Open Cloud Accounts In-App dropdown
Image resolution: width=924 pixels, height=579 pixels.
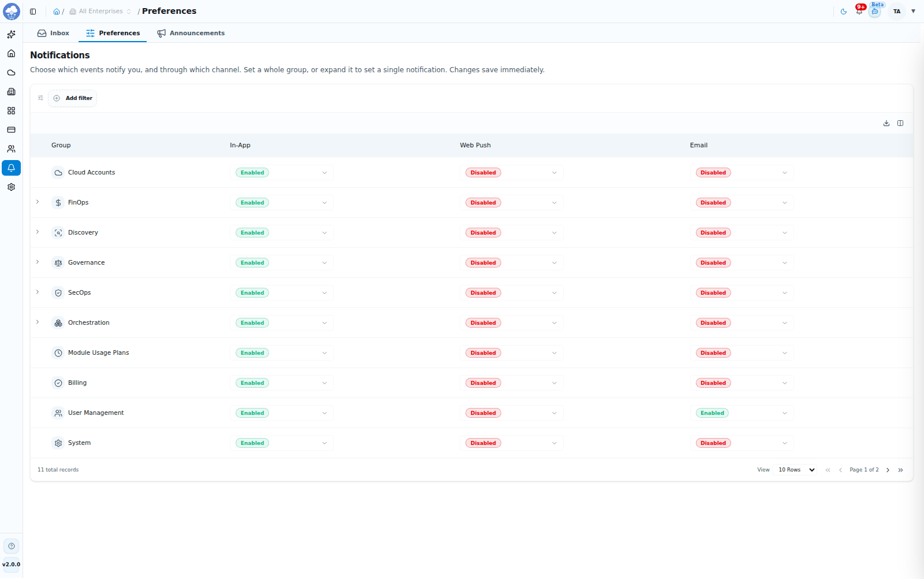[x=282, y=173]
